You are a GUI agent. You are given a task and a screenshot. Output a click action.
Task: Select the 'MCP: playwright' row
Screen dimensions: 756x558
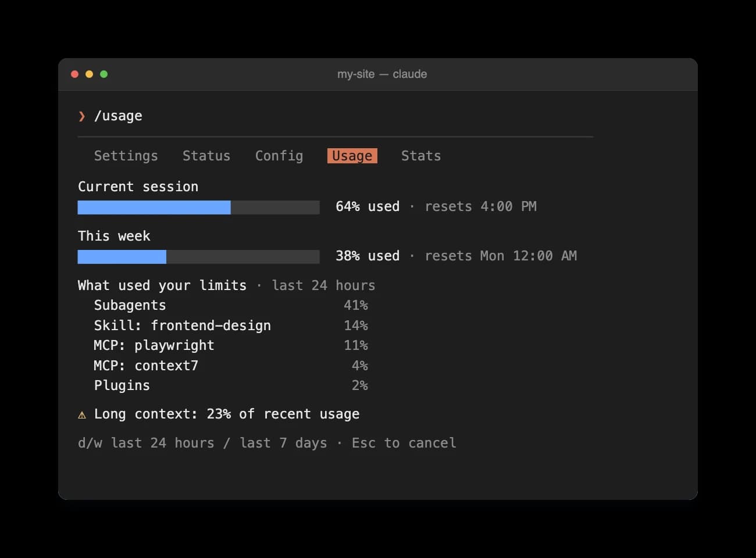click(231, 345)
